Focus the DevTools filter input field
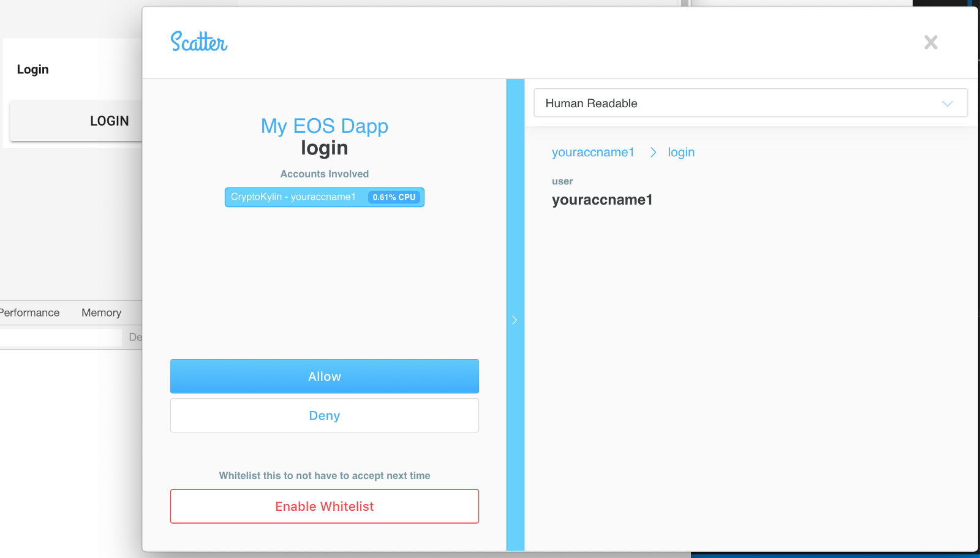Viewport: 980px width, 558px height. (x=61, y=337)
